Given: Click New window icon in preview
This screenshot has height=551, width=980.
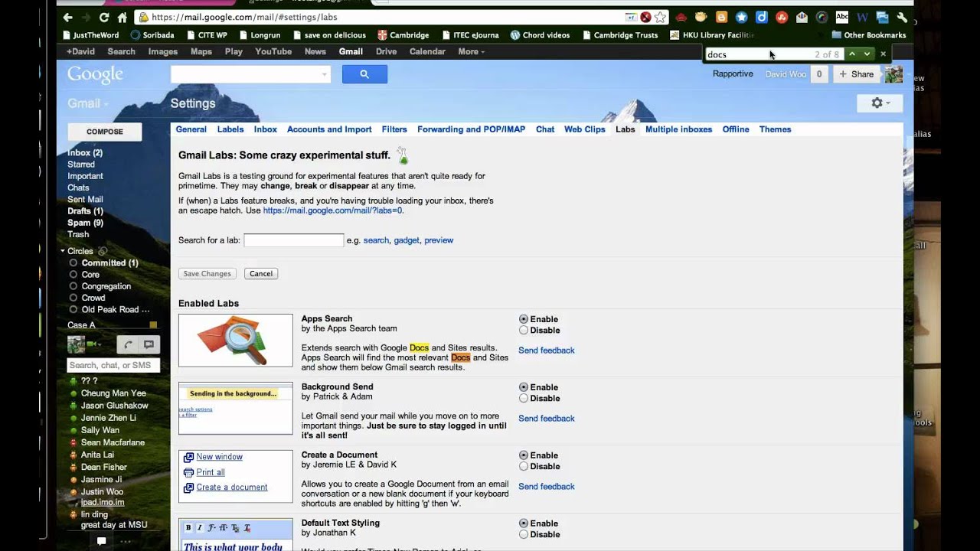Looking at the screenshot, I should point(188,457).
